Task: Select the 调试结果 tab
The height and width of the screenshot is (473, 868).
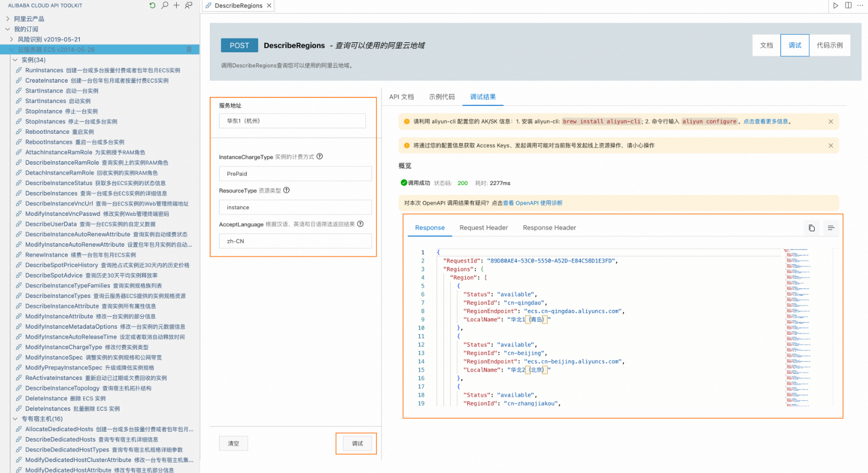Action: click(x=483, y=97)
